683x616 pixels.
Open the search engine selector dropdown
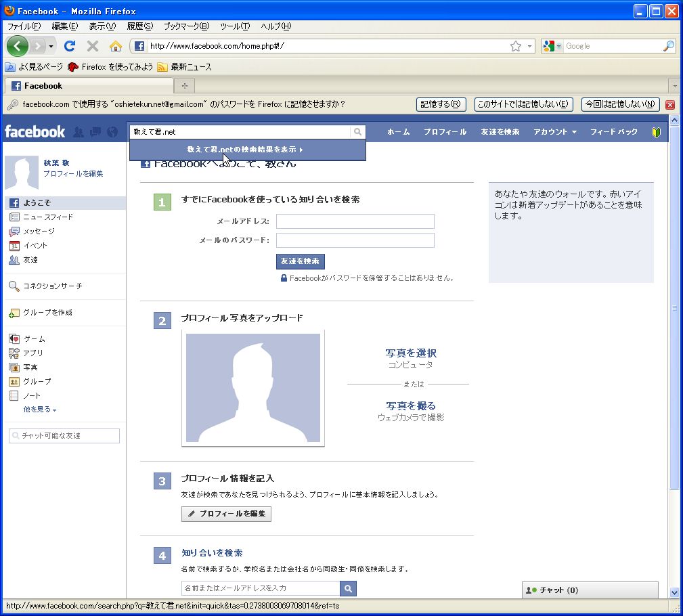click(551, 46)
